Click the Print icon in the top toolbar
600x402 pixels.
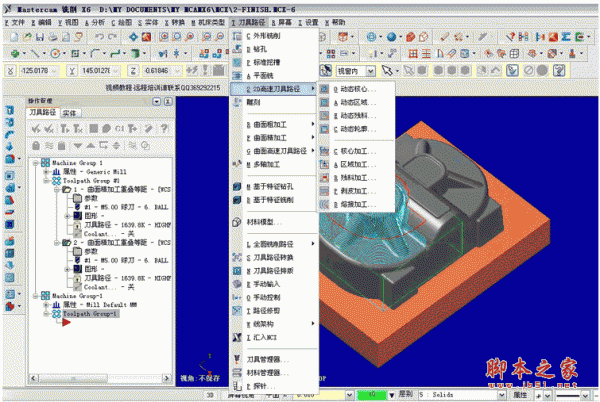tap(53, 37)
